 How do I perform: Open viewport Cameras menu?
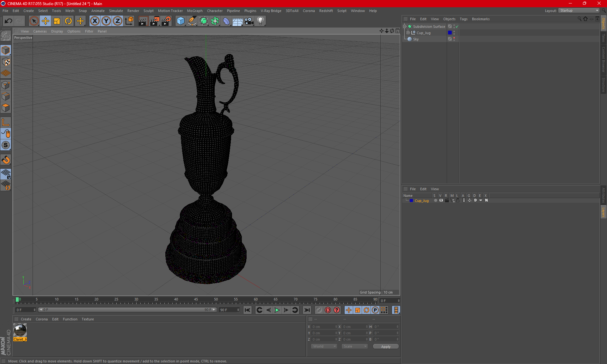tap(40, 31)
